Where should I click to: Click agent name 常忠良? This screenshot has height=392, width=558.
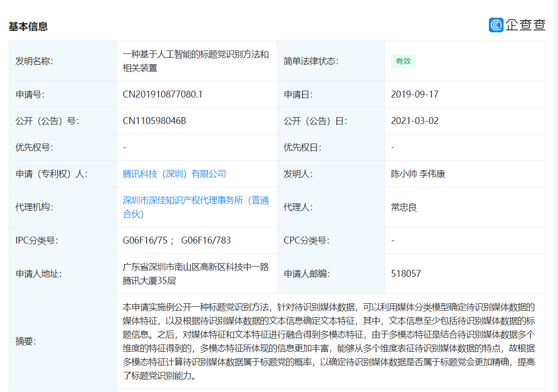404,207
